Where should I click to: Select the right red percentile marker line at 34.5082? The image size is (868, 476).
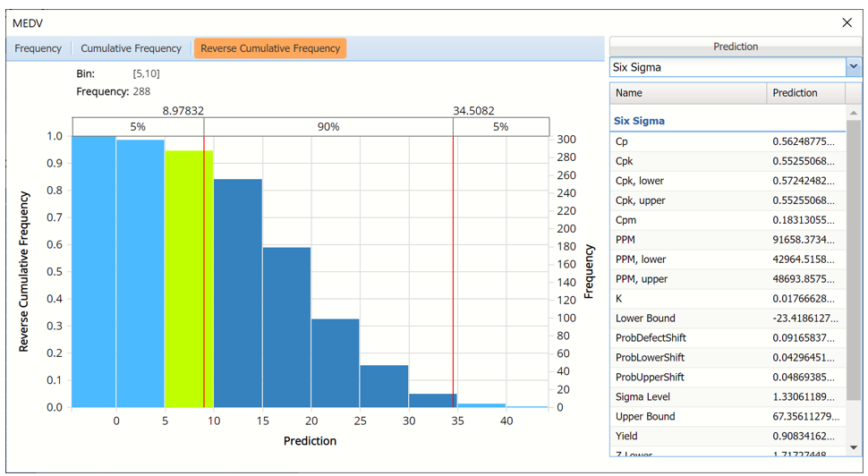pos(454,268)
